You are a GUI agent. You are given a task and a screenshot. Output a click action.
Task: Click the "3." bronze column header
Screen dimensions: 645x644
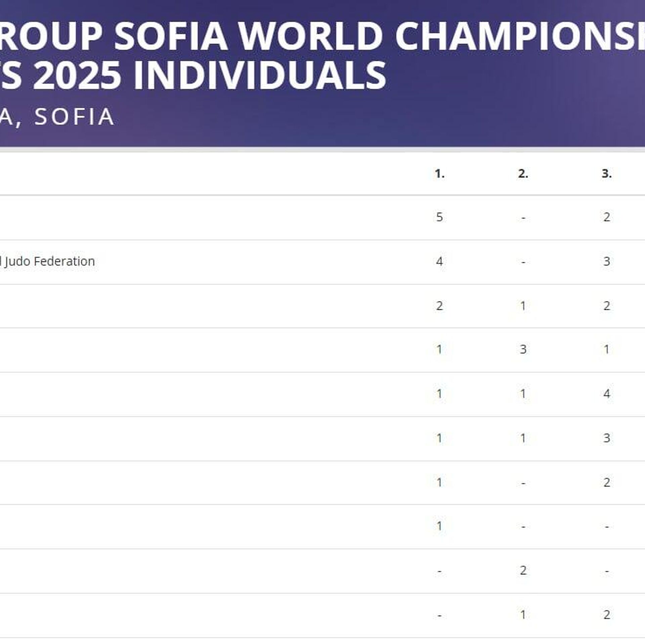[x=606, y=173]
